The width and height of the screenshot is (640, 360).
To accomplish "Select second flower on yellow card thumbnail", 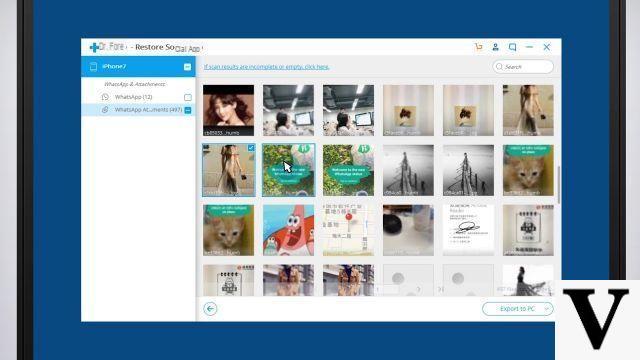I will point(468,110).
